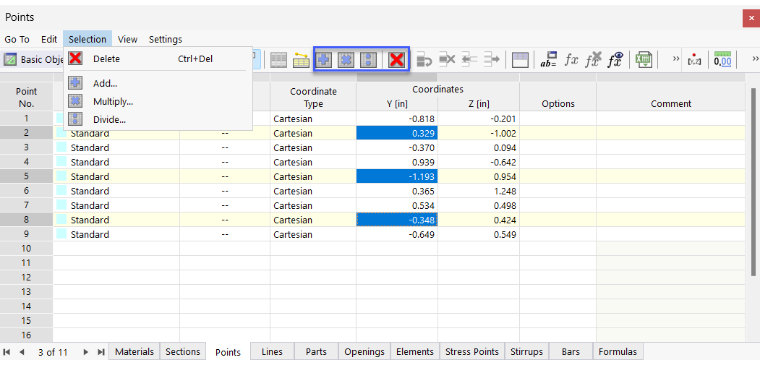Click the rows left-arrow toolbar icon
This screenshot has height=365, width=760.
469,60
